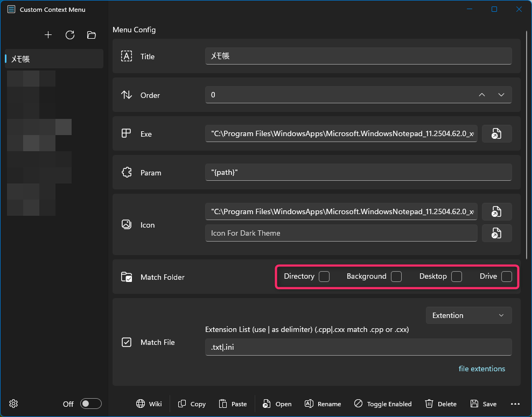Check the Drive option
Image resolution: width=532 pixels, height=417 pixels.
507,277
